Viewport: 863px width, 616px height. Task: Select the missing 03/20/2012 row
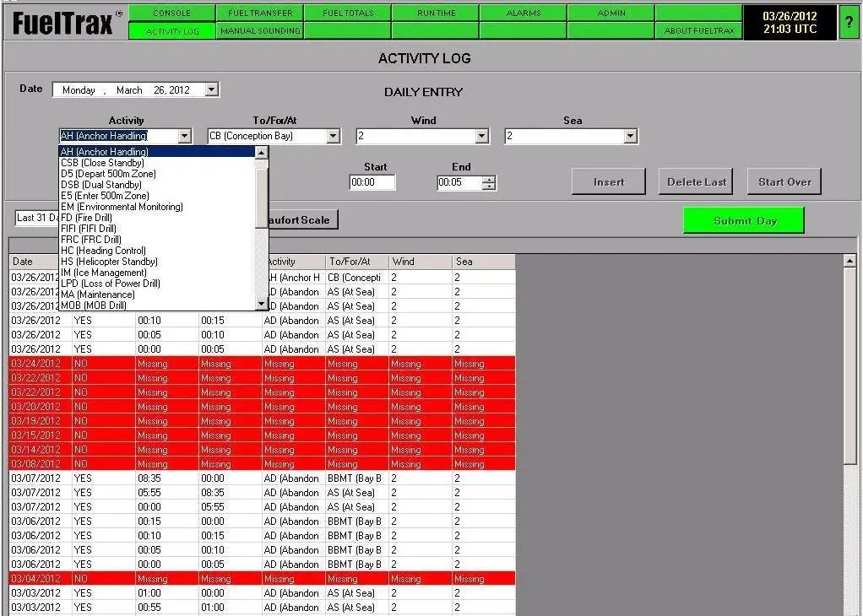pyautogui.click(x=262, y=407)
